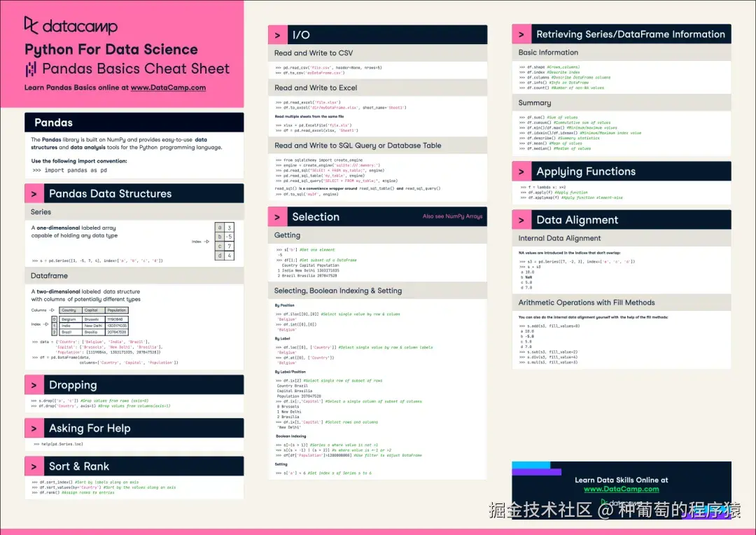
Task: Click the Applying Functions heading text
Action: (586, 172)
